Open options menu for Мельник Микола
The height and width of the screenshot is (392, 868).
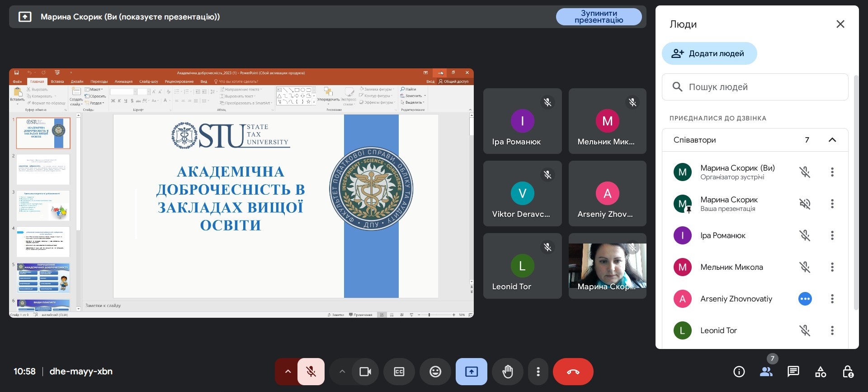click(832, 267)
